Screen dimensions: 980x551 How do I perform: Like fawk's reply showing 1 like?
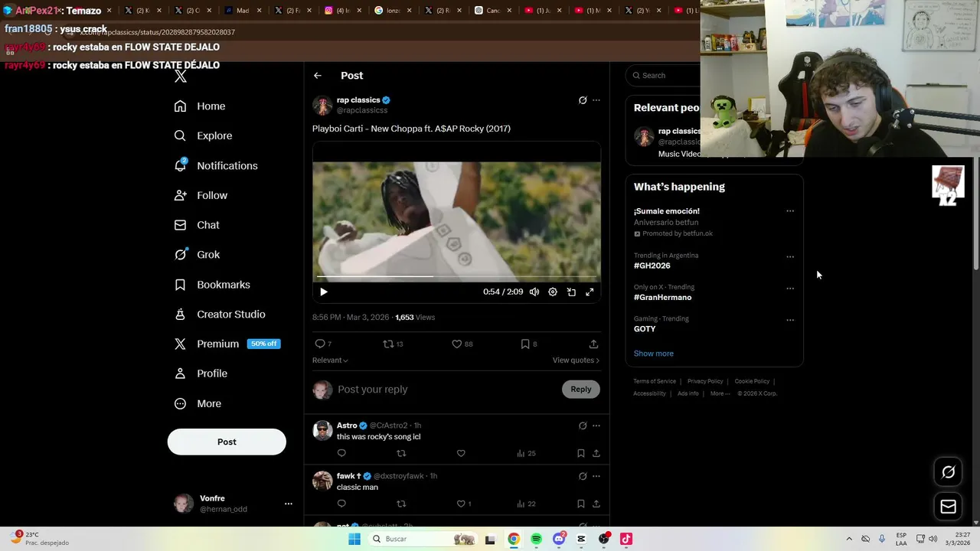coord(464,504)
